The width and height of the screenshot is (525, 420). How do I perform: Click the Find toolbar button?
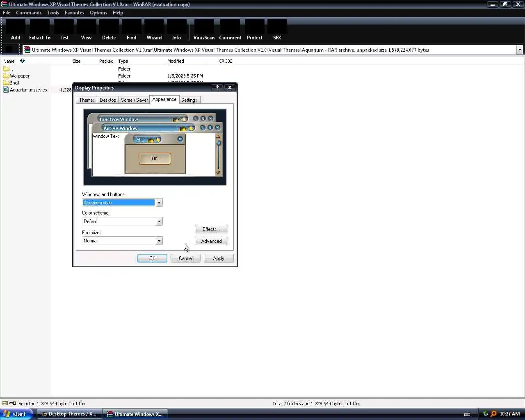tap(131, 30)
